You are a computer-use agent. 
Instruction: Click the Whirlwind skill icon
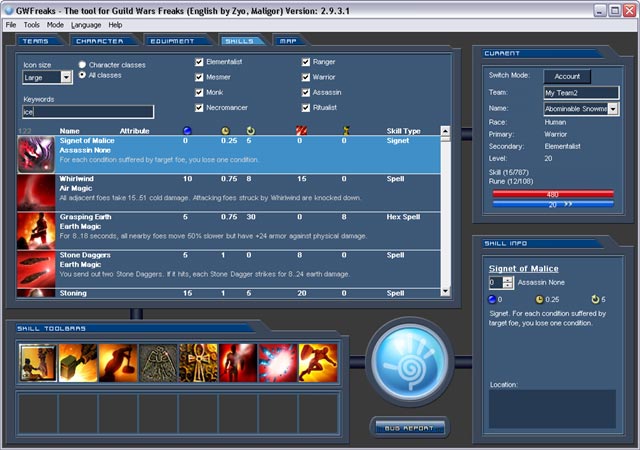point(36,192)
